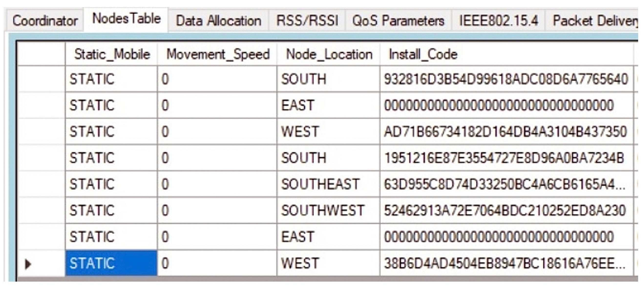This screenshot has width=644, height=286.
Task: Select the highlighted STATIC cell in last row
Action: 112,263
